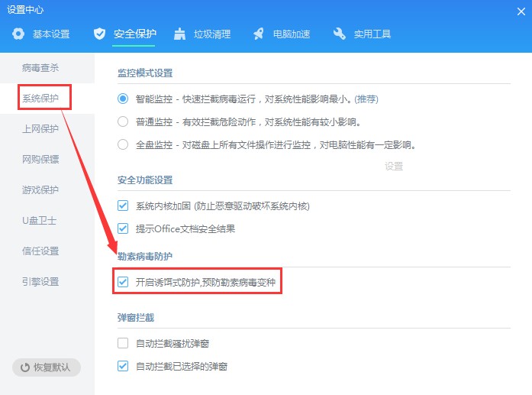Switch to the 安全保护 tab
532x395 pixels.
[134, 34]
